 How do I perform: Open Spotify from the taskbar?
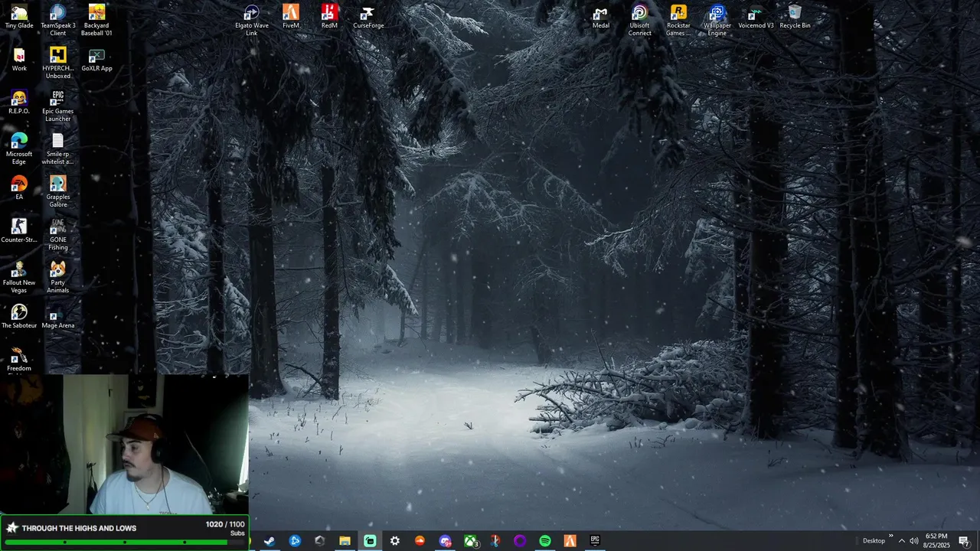tap(545, 541)
